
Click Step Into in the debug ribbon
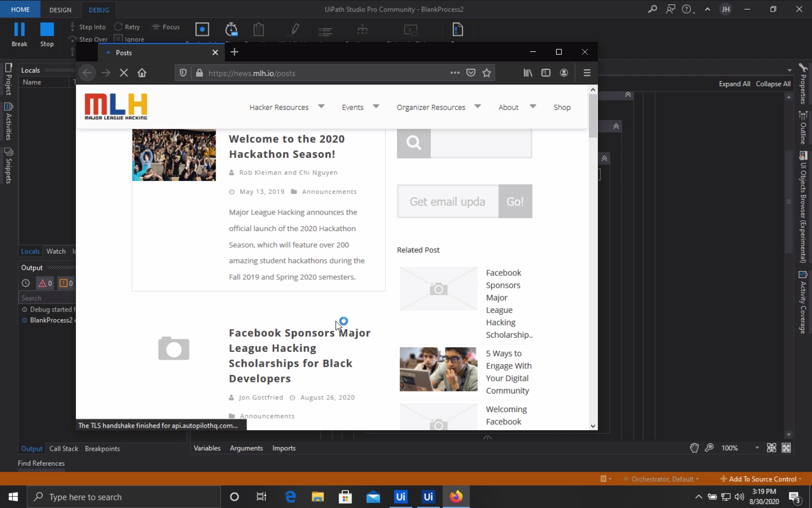[87, 27]
